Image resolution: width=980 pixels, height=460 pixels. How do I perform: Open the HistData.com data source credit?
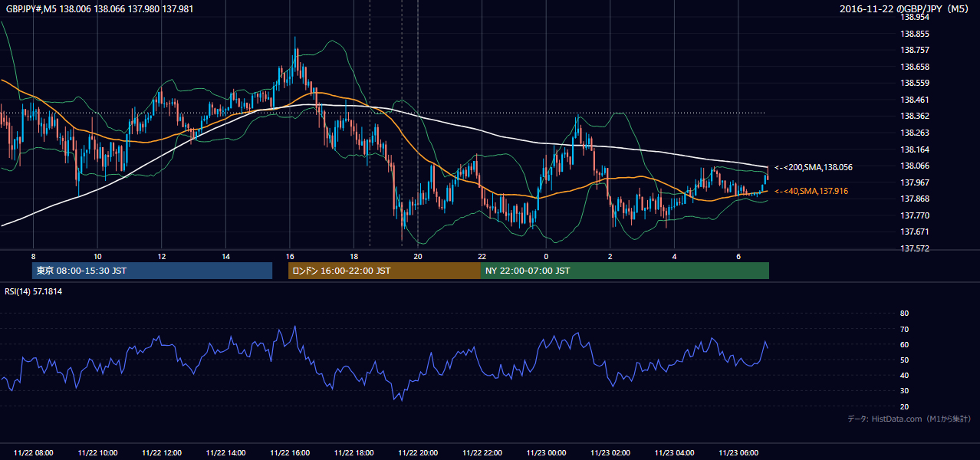click(909, 419)
